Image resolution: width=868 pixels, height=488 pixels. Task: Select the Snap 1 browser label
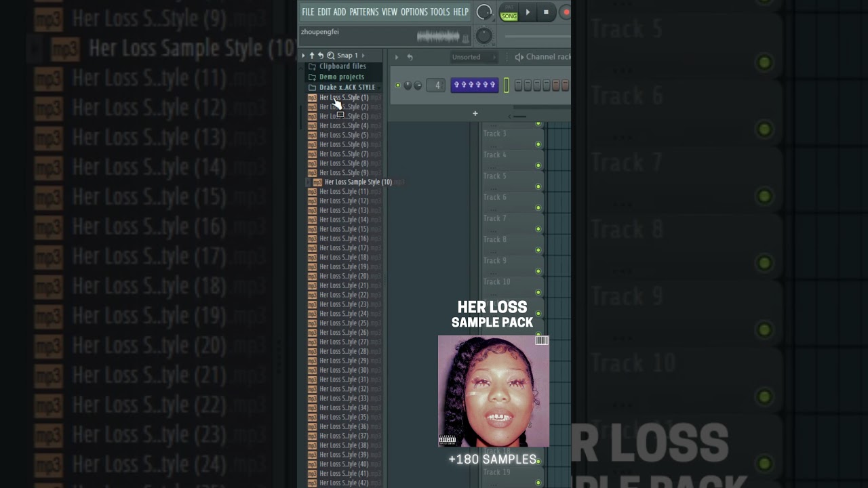click(347, 56)
